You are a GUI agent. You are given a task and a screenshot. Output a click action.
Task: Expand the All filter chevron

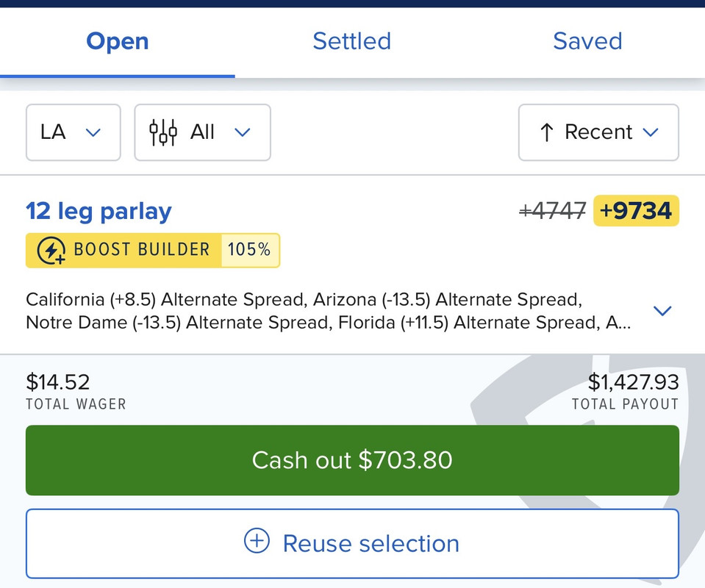[243, 132]
